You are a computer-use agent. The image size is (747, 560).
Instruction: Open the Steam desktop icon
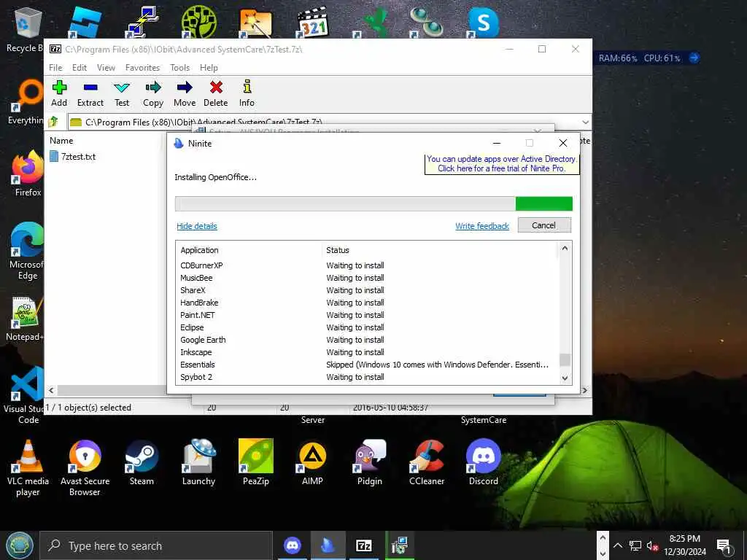[x=142, y=463]
